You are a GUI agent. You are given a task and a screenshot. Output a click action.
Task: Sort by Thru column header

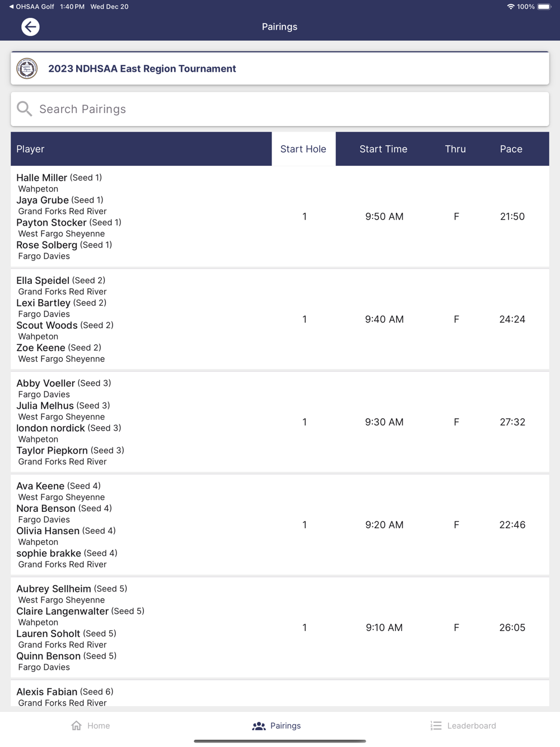point(455,149)
